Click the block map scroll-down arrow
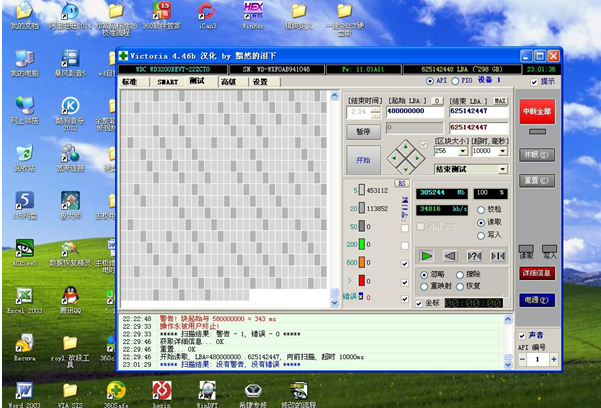This screenshot has width=601, height=408. (335, 303)
